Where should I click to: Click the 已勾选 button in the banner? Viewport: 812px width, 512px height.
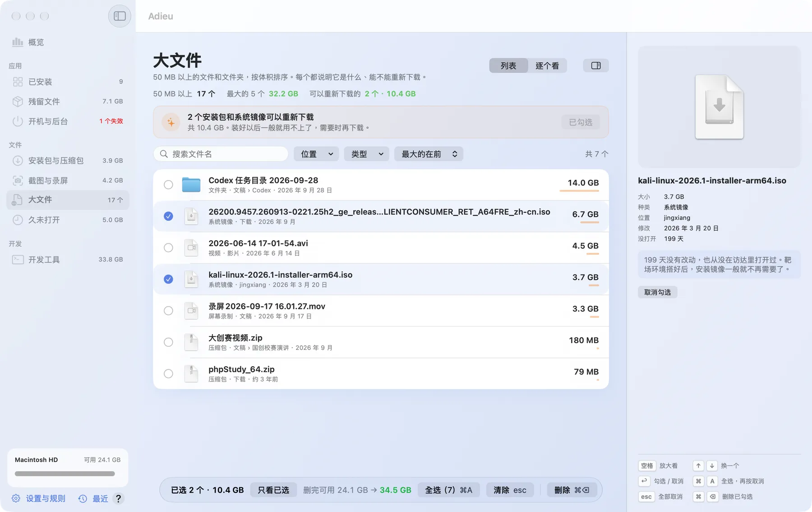tap(581, 122)
